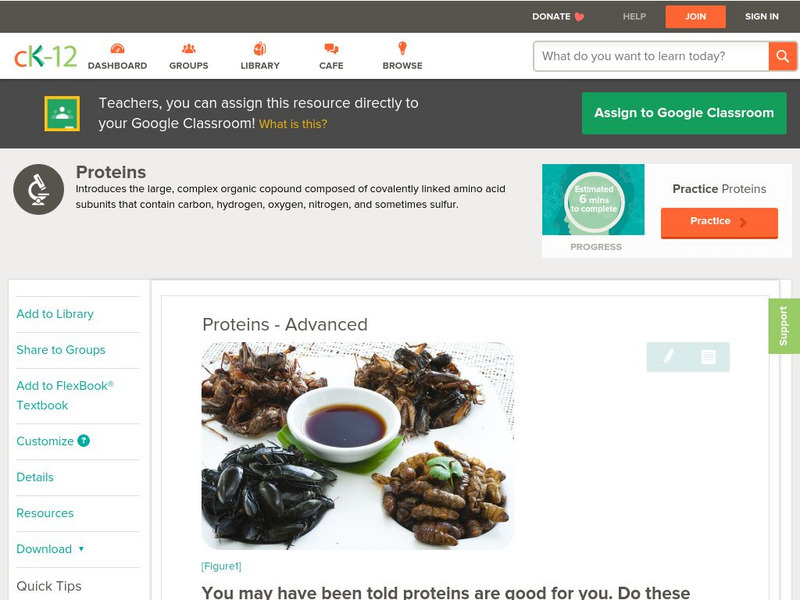Viewport: 800px width, 600px height.
Task: Click Assign to Google Classroom button
Action: (684, 113)
